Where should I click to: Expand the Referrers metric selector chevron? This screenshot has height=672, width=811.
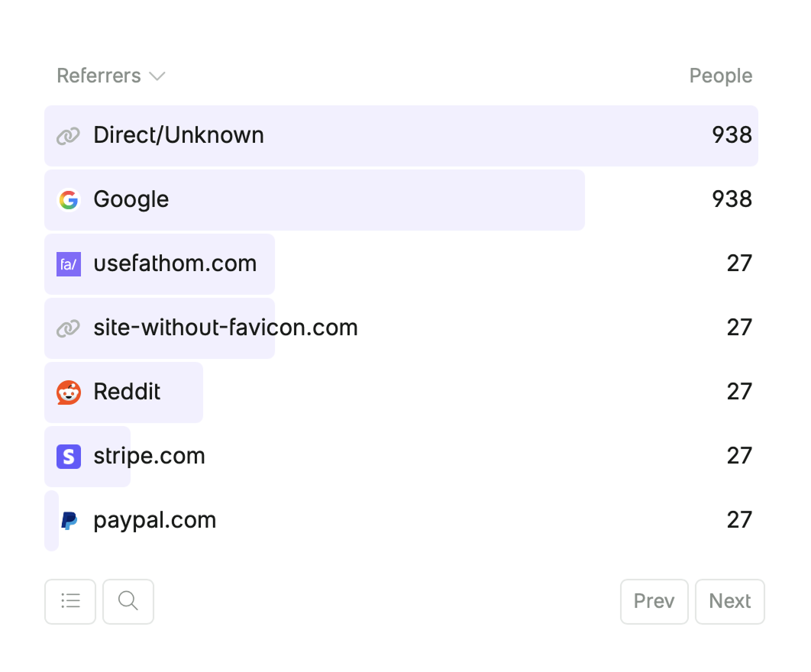point(158,76)
